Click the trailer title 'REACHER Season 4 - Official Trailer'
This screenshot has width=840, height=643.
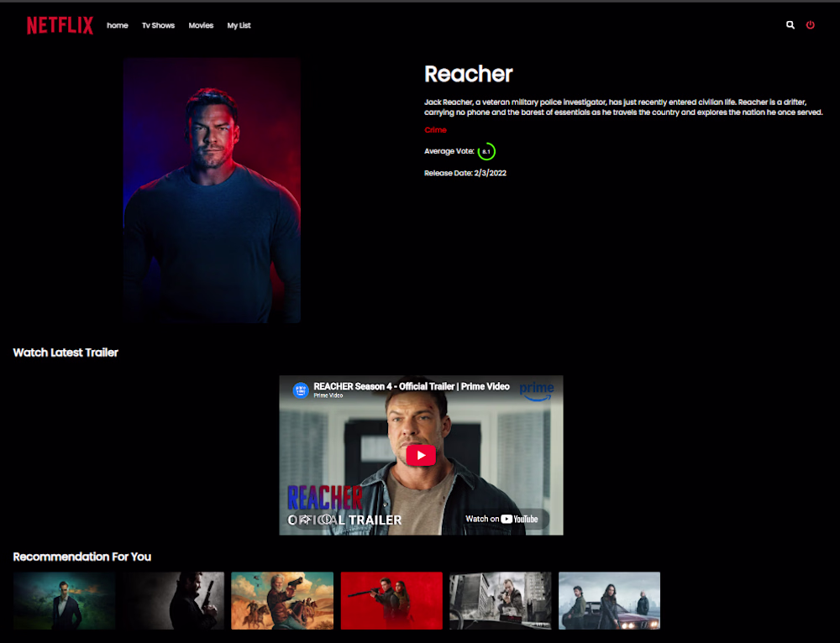click(x=412, y=386)
